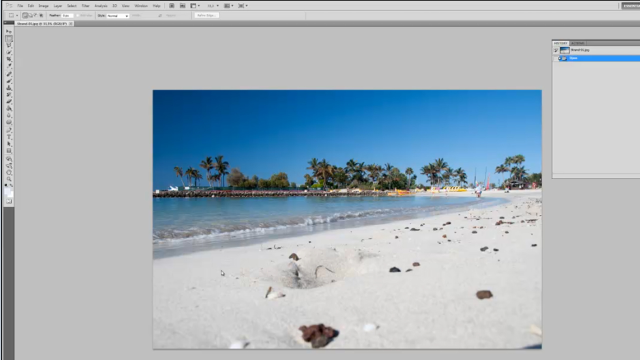Select the Eraser tool

tap(9, 101)
